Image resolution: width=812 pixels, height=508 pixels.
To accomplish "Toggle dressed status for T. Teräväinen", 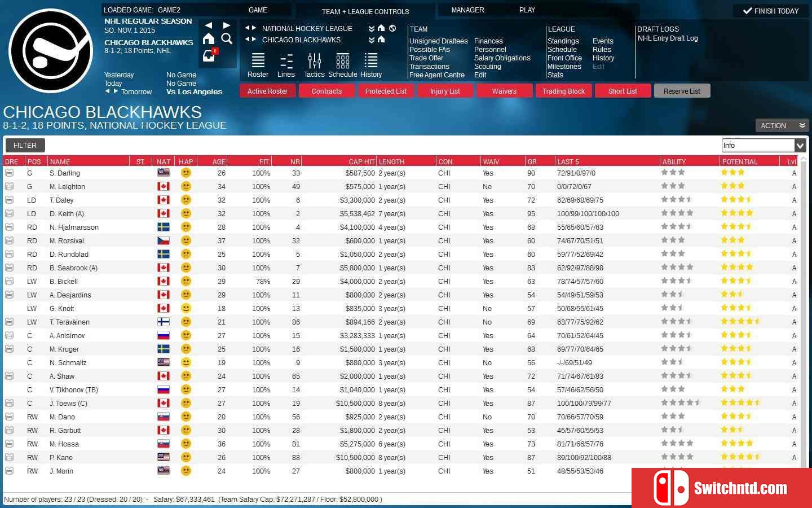I will point(9,322).
